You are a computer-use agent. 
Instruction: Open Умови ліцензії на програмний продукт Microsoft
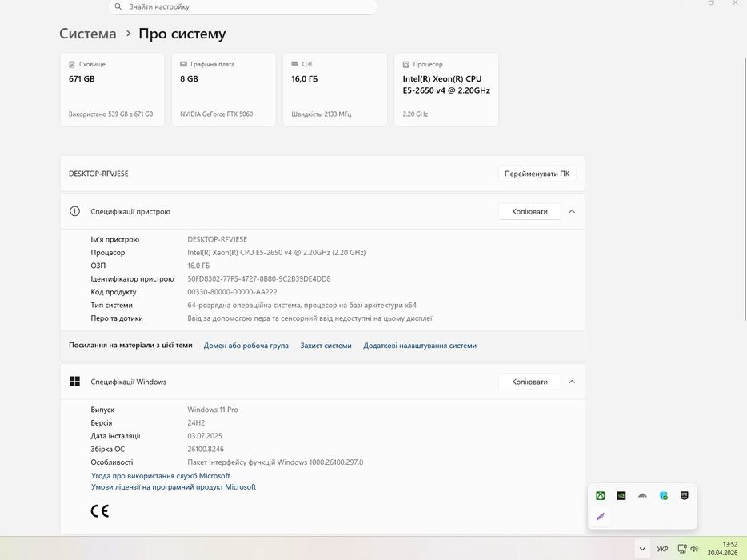pyautogui.click(x=174, y=486)
